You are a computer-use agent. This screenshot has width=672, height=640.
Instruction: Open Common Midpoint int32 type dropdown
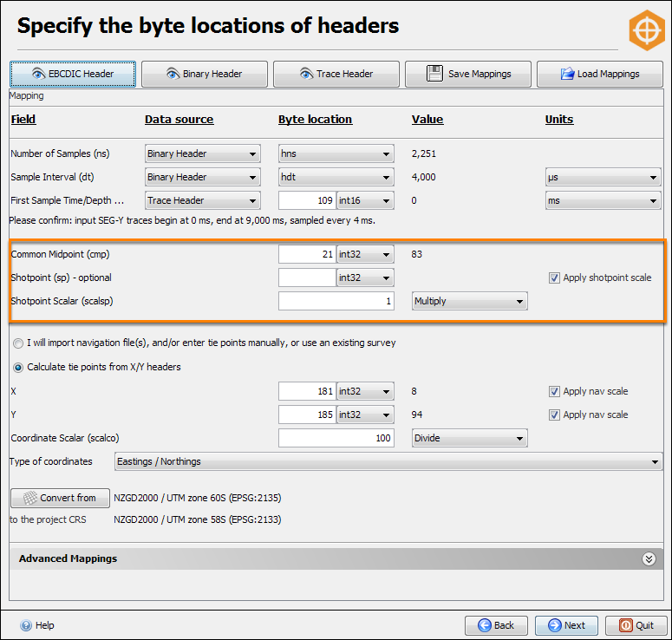pos(365,254)
